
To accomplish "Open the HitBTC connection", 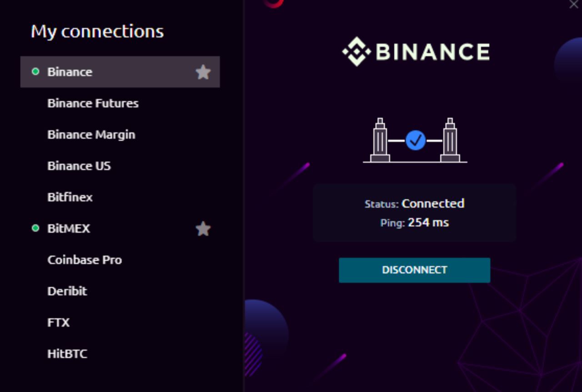I will point(67,354).
